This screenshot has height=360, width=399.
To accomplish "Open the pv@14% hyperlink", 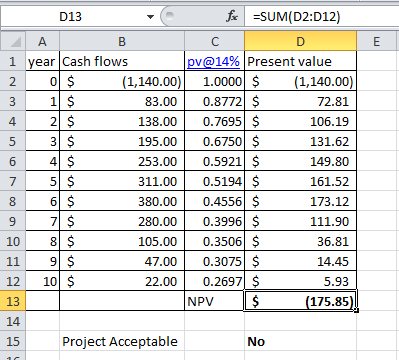I will point(213,62).
